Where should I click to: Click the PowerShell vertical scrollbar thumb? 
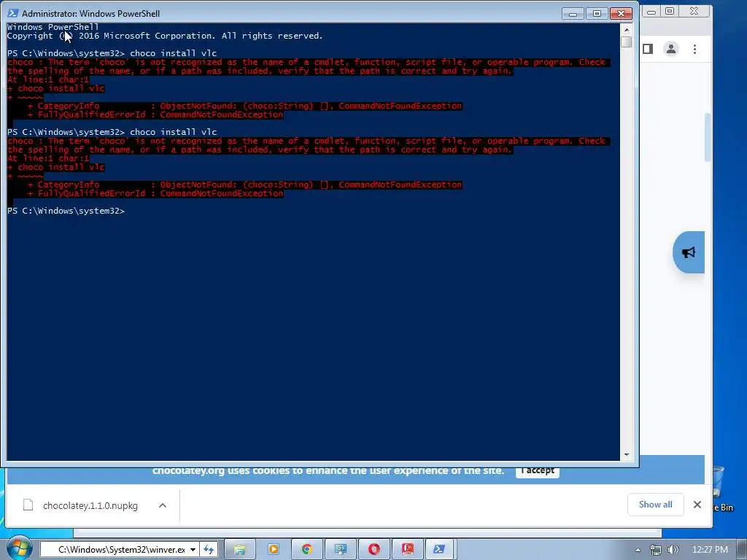point(627,42)
